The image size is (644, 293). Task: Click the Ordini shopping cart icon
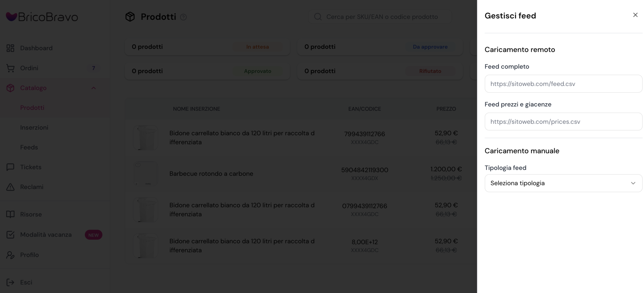[10, 68]
